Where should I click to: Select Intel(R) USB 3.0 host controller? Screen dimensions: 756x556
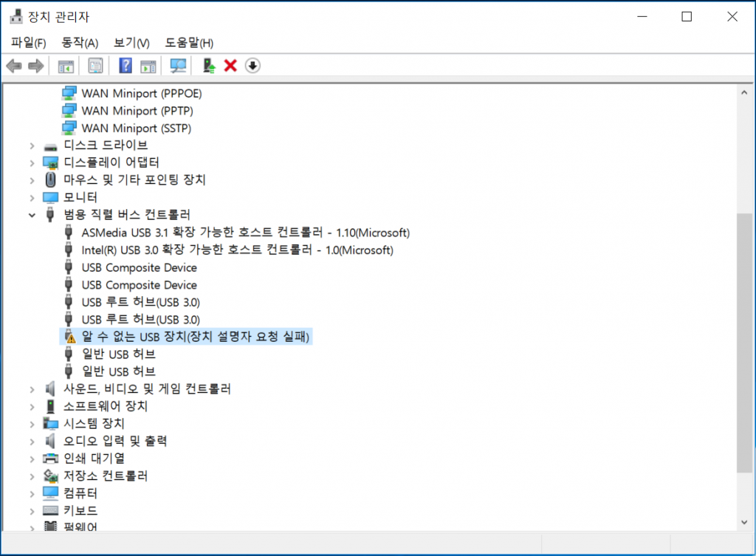pos(237,250)
